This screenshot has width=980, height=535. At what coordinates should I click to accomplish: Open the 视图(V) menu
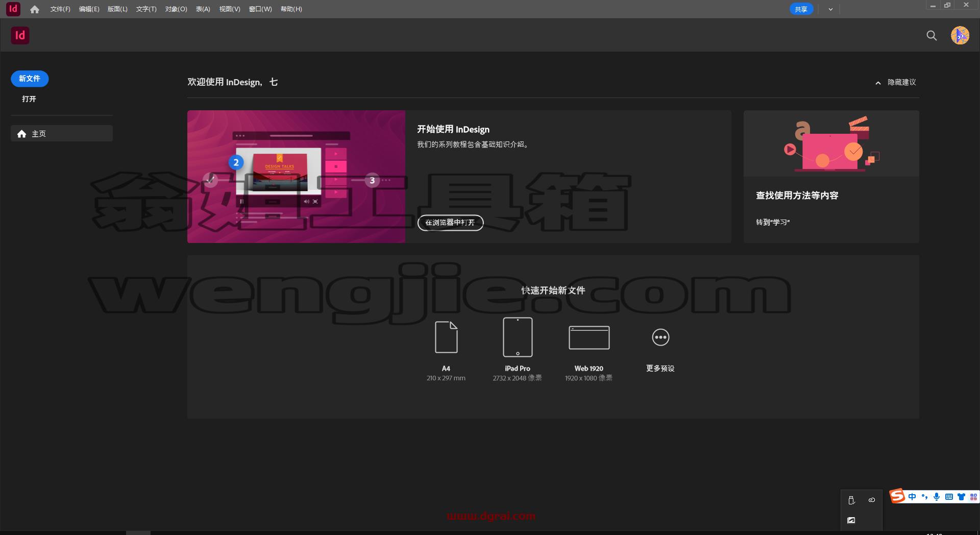coord(230,9)
